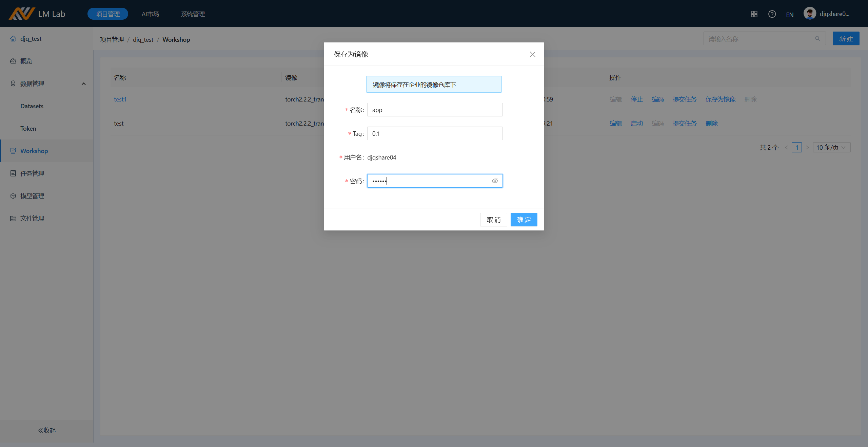
Task: Open the 系统管理 tab
Action: [193, 14]
